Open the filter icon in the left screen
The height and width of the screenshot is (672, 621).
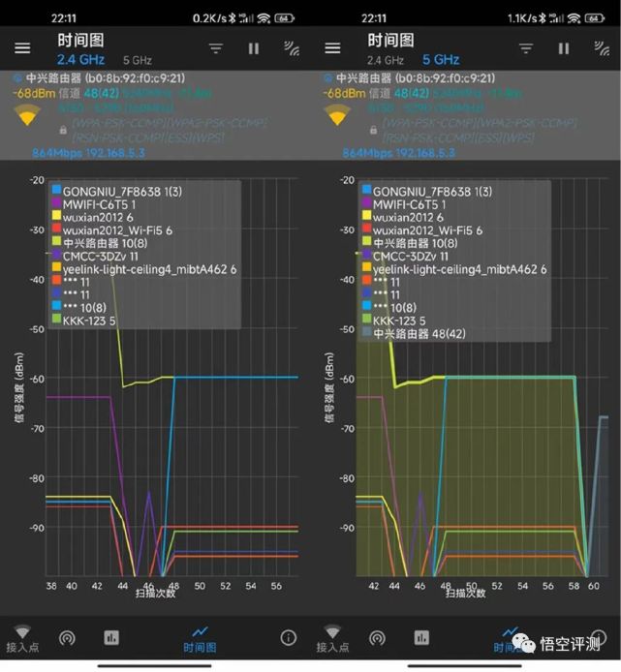click(x=216, y=48)
